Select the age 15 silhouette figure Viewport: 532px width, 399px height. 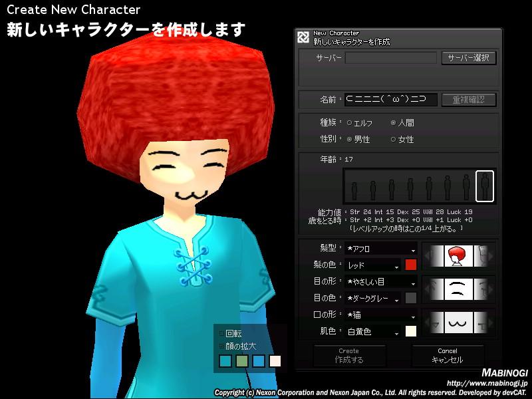coord(447,188)
